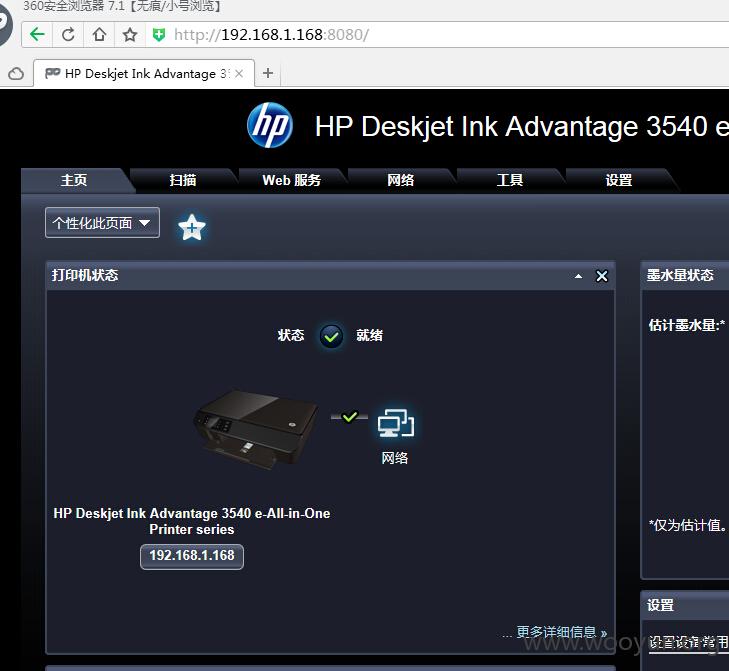Open the 网络 computers icon
Image resolution: width=729 pixels, height=671 pixels.
click(396, 423)
